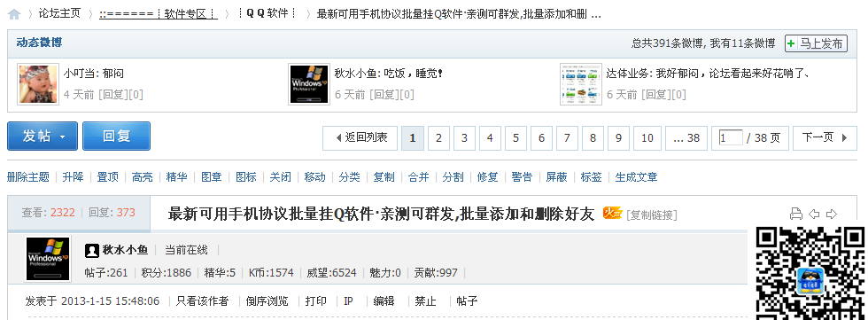The image size is (868, 320).
Task: Click 倒序浏览 reverse order link
Action: [267, 301]
